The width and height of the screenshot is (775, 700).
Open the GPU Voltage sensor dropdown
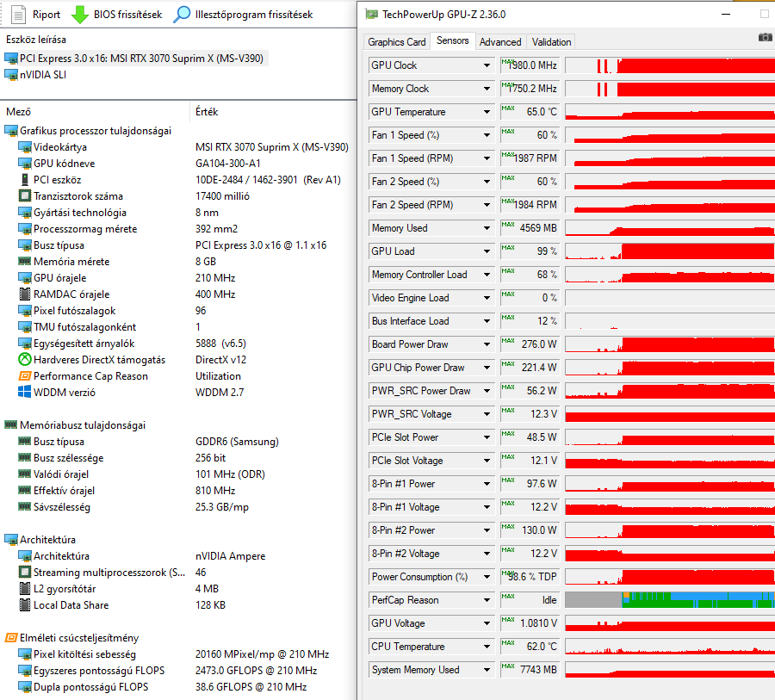(x=487, y=623)
